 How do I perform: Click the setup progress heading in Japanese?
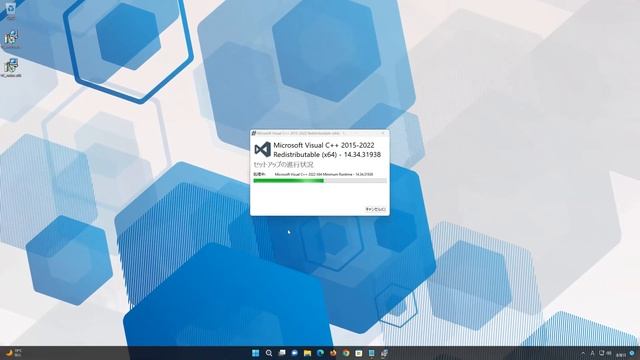283,164
